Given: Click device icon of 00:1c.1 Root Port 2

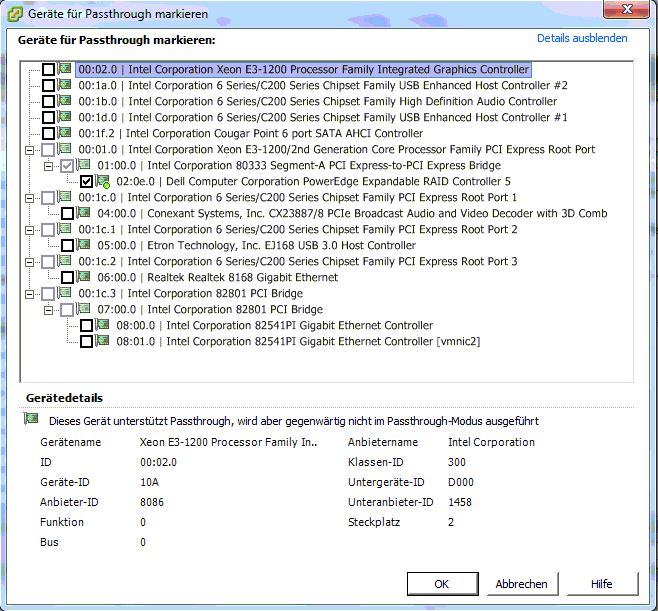Looking at the screenshot, I should pos(64,228).
